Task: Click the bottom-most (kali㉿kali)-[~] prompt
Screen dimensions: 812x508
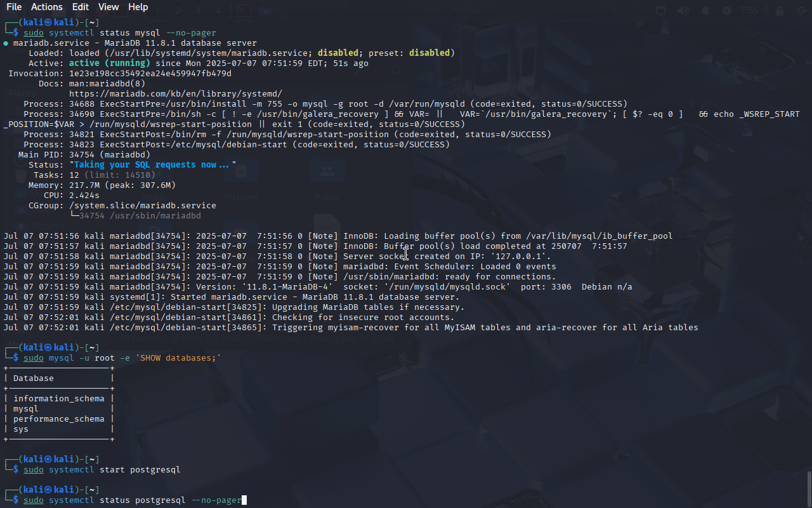Action: (52, 490)
